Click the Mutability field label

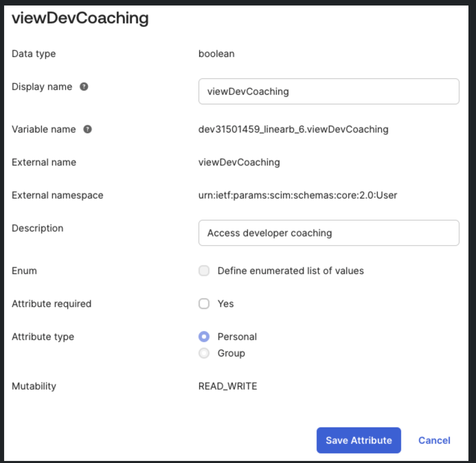pos(34,386)
